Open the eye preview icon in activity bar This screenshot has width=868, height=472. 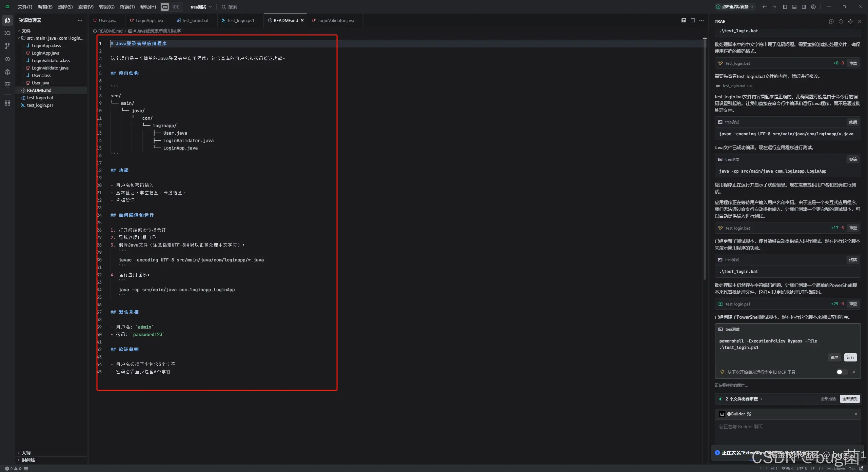click(x=7, y=59)
